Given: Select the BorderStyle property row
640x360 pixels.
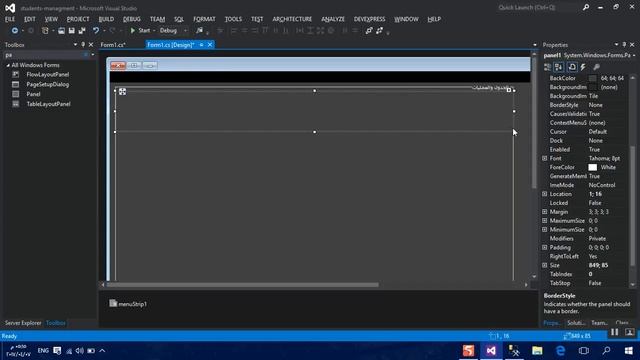Looking at the screenshot, I should pyautogui.click(x=586, y=105).
